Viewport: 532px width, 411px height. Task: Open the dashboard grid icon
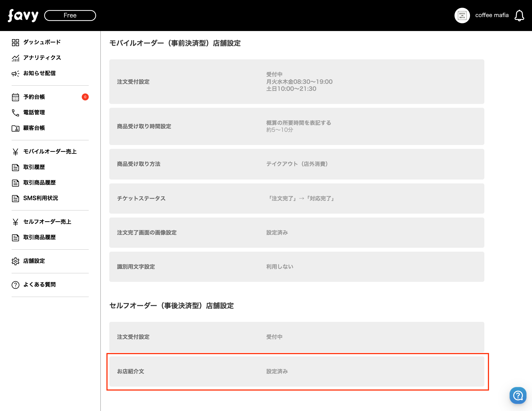[x=15, y=42]
